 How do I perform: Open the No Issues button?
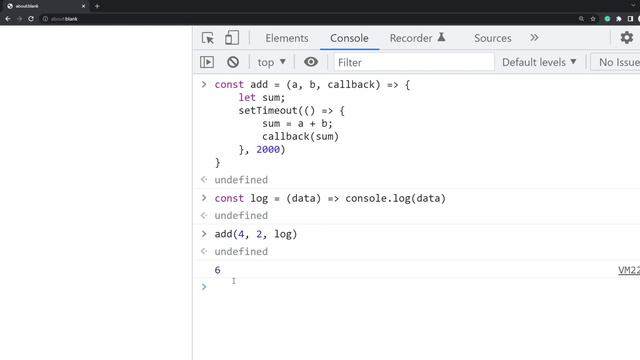pos(615,62)
